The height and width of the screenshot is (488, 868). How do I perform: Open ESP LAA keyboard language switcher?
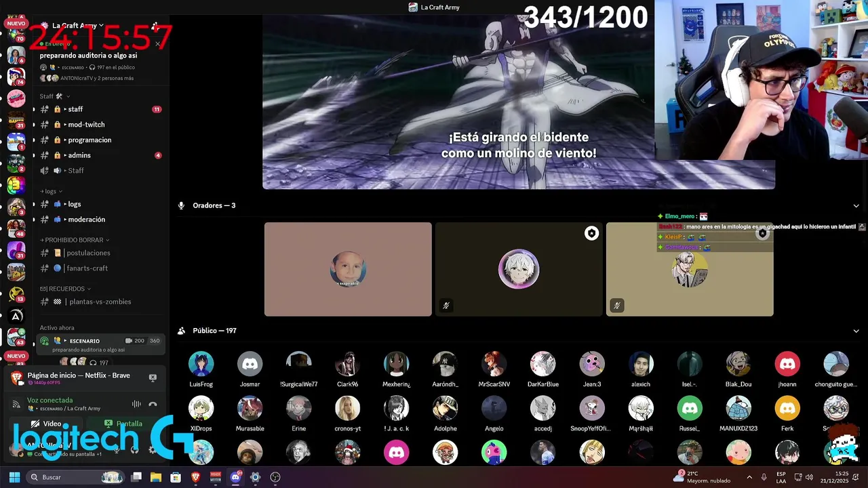point(781,477)
